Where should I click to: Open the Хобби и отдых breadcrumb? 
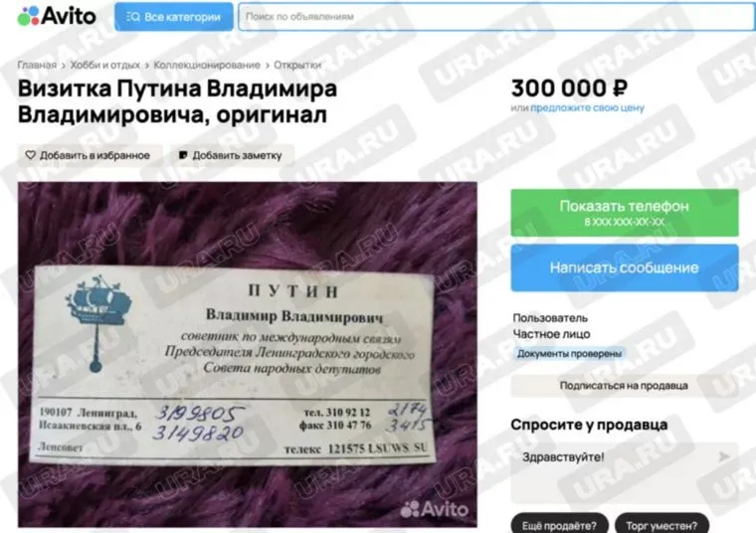105,65
